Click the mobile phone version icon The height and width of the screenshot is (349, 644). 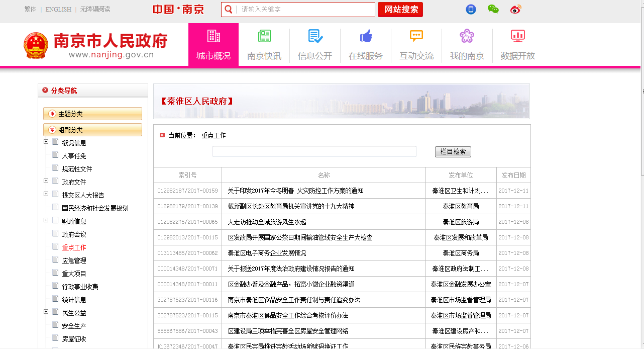tap(471, 9)
